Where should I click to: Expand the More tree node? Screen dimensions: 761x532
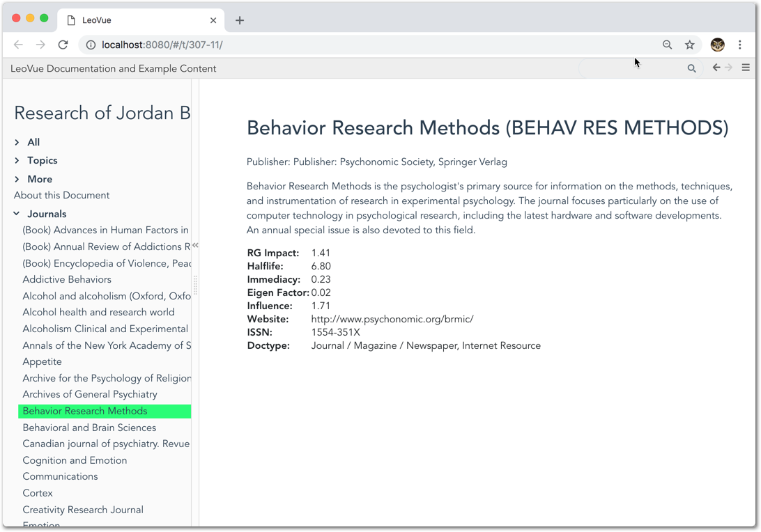coord(17,179)
